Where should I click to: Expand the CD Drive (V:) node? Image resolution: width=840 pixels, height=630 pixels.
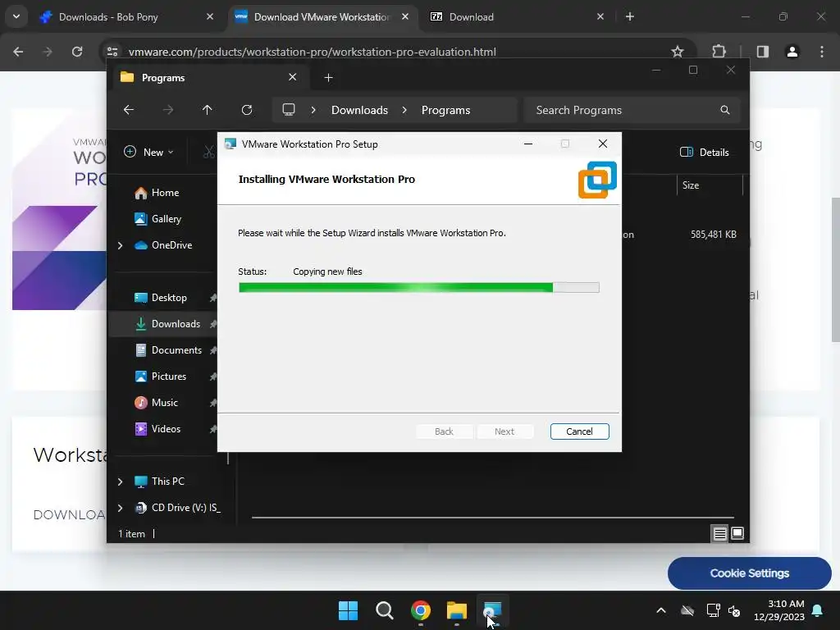(120, 508)
